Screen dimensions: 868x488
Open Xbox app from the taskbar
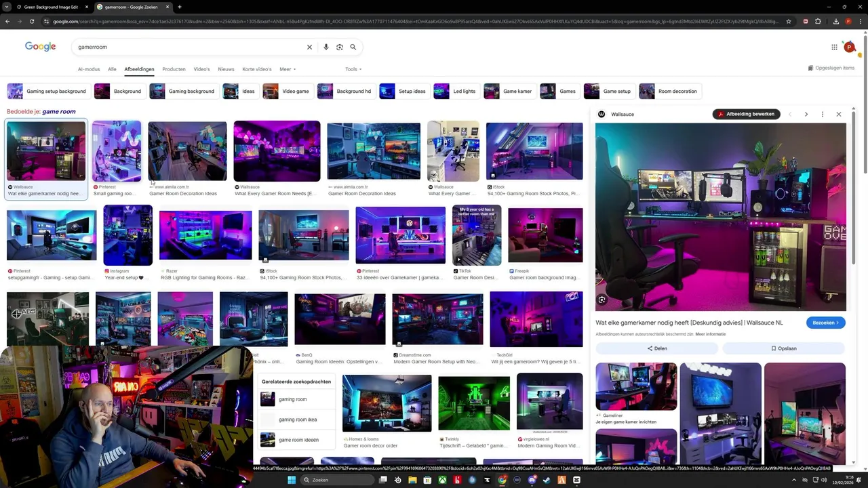pyautogui.click(x=443, y=480)
